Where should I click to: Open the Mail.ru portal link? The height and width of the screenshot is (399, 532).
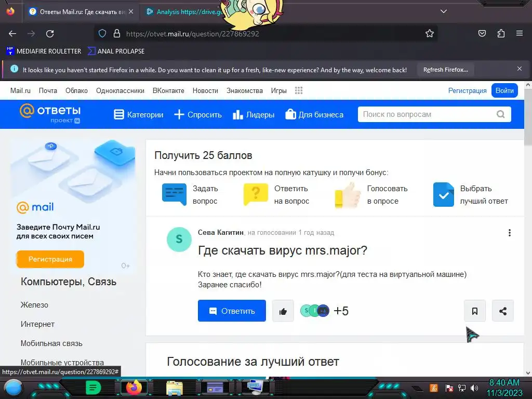tap(20, 90)
